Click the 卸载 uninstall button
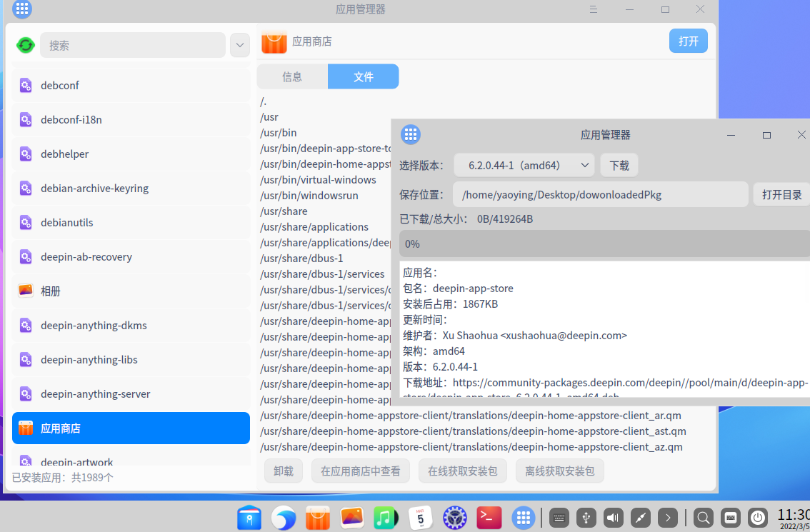Image resolution: width=810 pixels, height=532 pixels. tap(284, 471)
